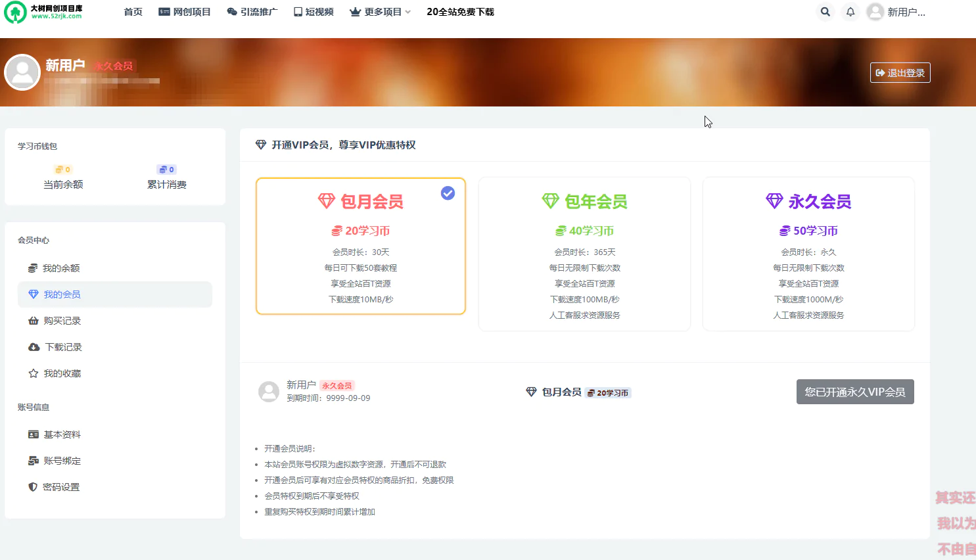The width and height of the screenshot is (976, 560).
Task: Click the purple diamond icon of 永久会员
Action: pyautogui.click(x=775, y=201)
